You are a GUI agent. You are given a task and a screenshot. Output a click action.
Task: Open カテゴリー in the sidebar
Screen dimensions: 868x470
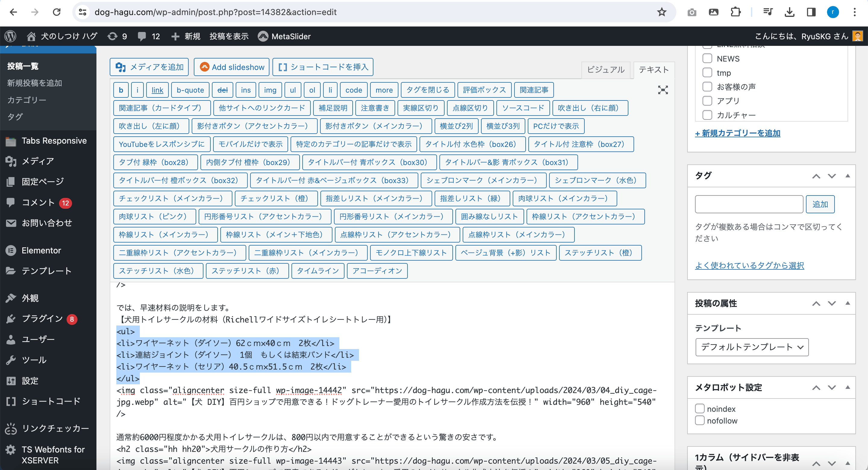tap(26, 100)
